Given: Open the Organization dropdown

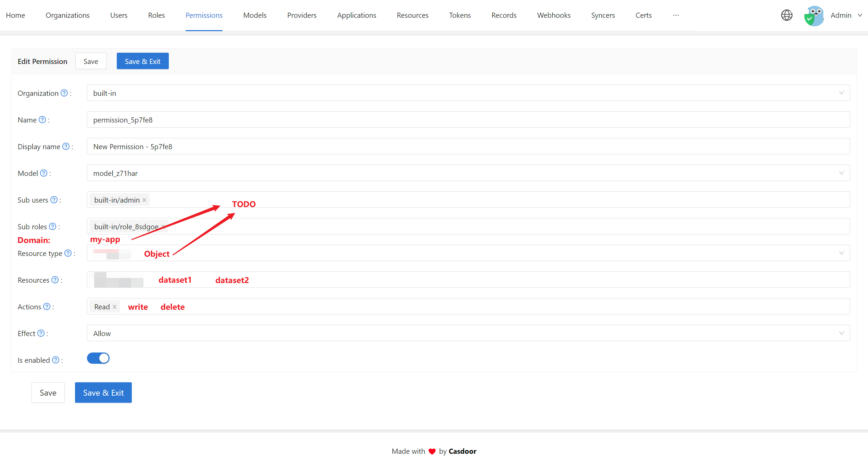Looking at the screenshot, I should tap(468, 93).
